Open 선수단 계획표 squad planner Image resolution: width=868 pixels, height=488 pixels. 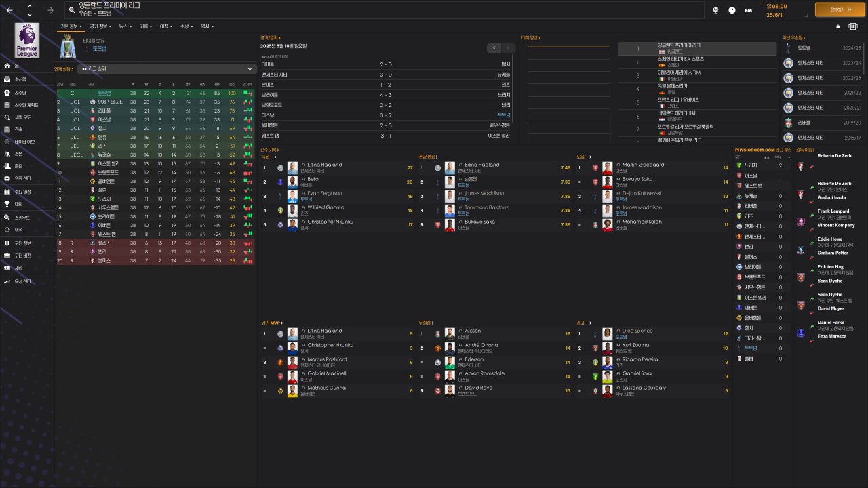pos(27,105)
